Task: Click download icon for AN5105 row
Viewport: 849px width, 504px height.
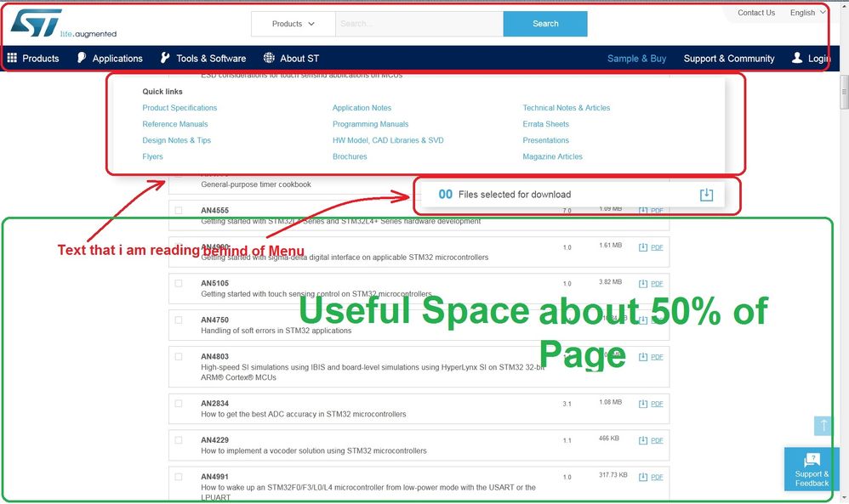Action: point(643,283)
